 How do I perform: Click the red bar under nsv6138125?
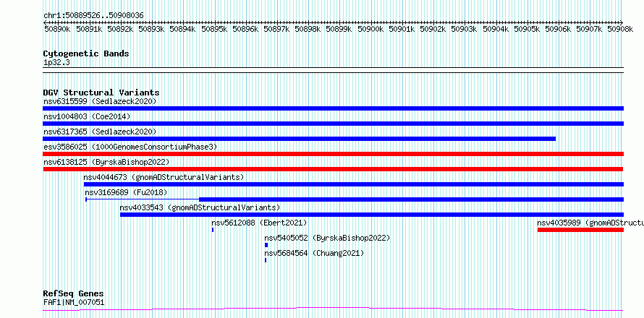333,169
